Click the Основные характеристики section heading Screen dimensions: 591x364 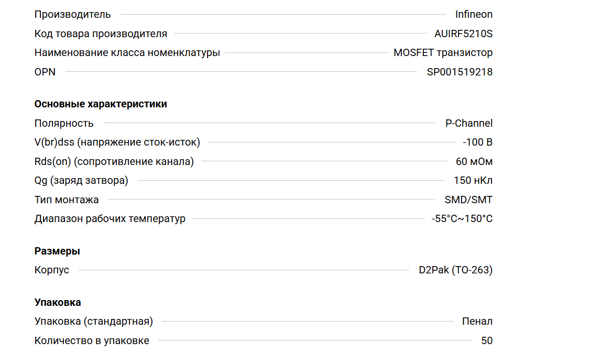tap(101, 104)
